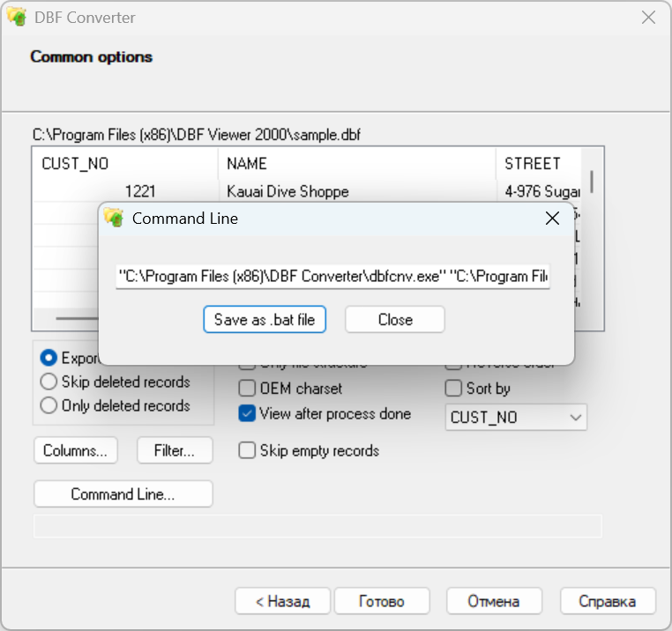Viewport: 672px width, 631px height.
Task: Click the command line text field
Action: pyautogui.click(x=332, y=276)
